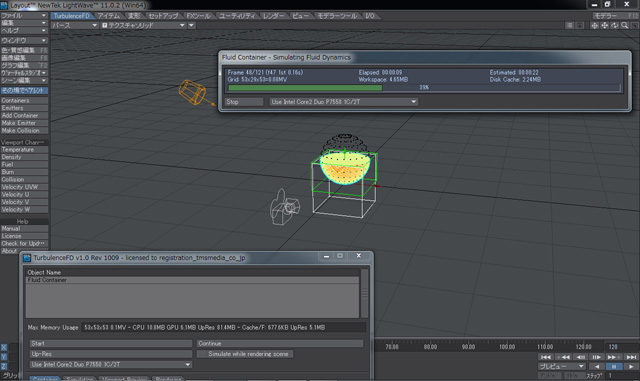Play the animation in reverse

(596, 366)
